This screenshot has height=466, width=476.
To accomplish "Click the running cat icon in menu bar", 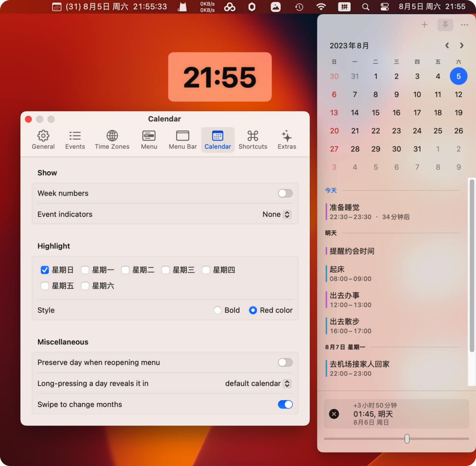I will pos(182,7).
